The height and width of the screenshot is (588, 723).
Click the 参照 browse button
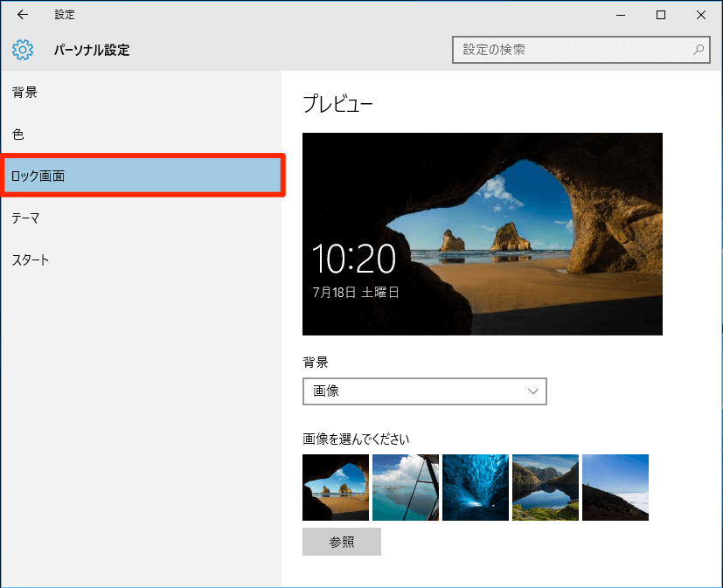[342, 542]
